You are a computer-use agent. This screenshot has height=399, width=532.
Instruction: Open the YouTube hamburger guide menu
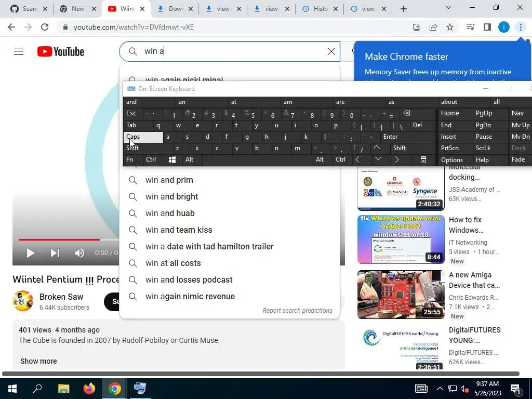point(19,51)
